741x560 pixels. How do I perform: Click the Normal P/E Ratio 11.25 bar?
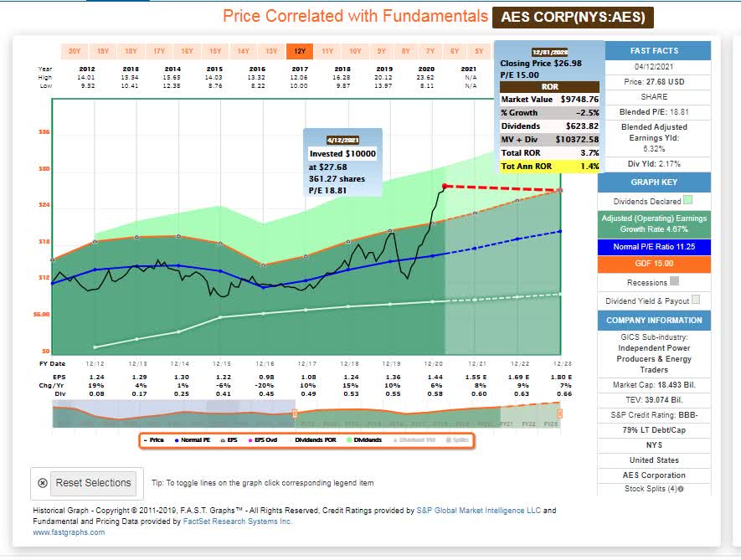pos(654,247)
